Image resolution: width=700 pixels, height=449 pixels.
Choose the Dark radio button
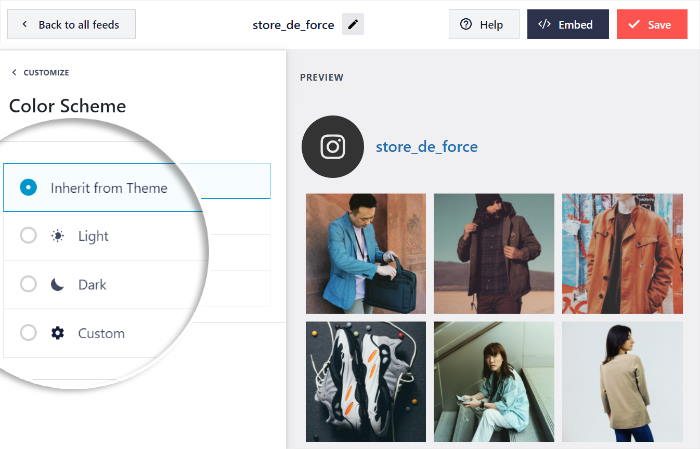tap(29, 285)
